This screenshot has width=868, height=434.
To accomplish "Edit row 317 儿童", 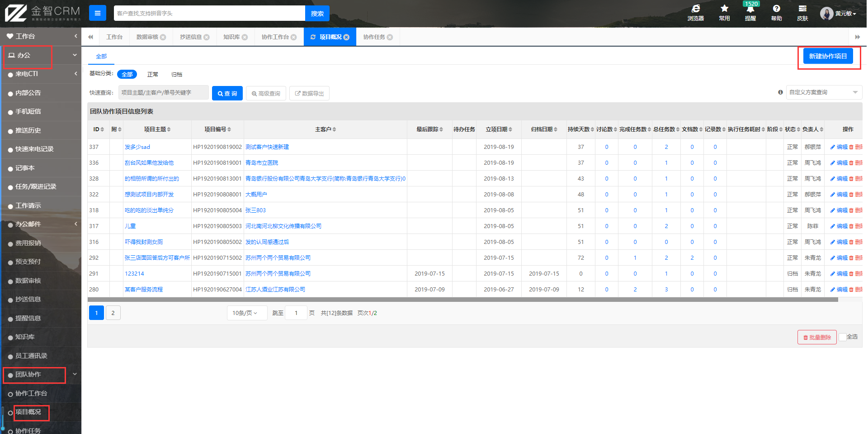I will [x=839, y=226].
